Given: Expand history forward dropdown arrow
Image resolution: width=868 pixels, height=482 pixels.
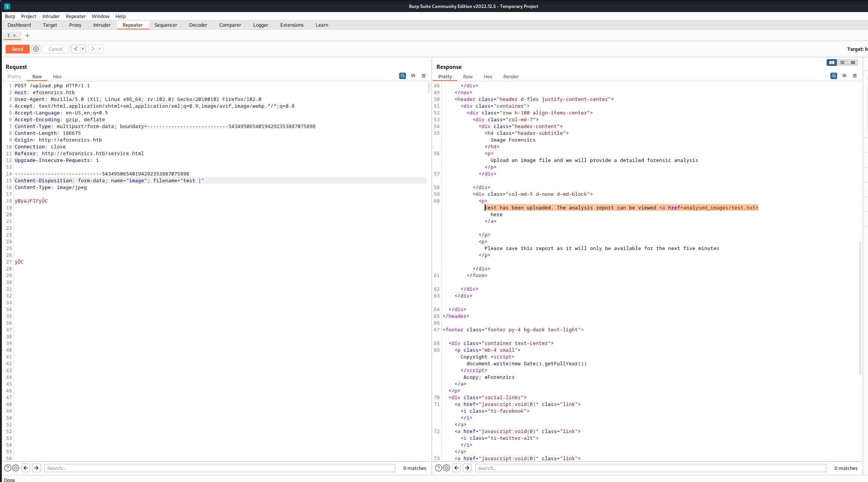Looking at the screenshot, I should [x=100, y=49].
